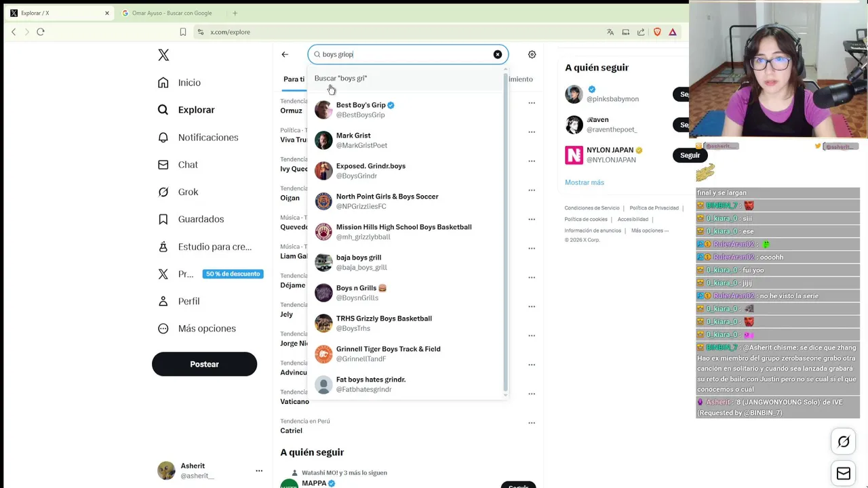Select Mission Hills High School Boys Basketball
The height and width of the screenshot is (488, 868).
pos(407,232)
